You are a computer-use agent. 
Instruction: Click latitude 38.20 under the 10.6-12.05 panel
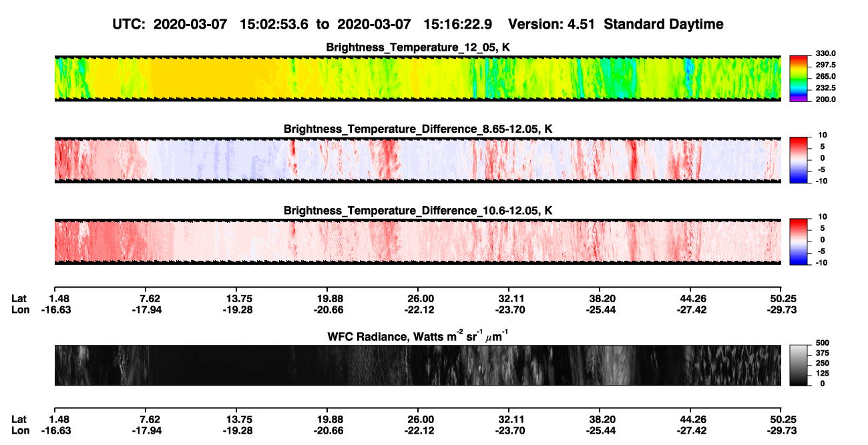click(600, 298)
